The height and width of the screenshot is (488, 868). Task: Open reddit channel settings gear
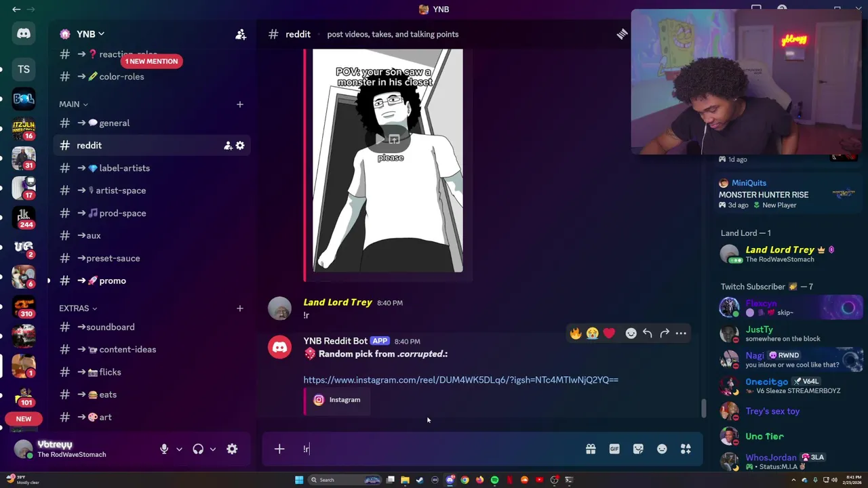pyautogui.click(x=240, y=145)
